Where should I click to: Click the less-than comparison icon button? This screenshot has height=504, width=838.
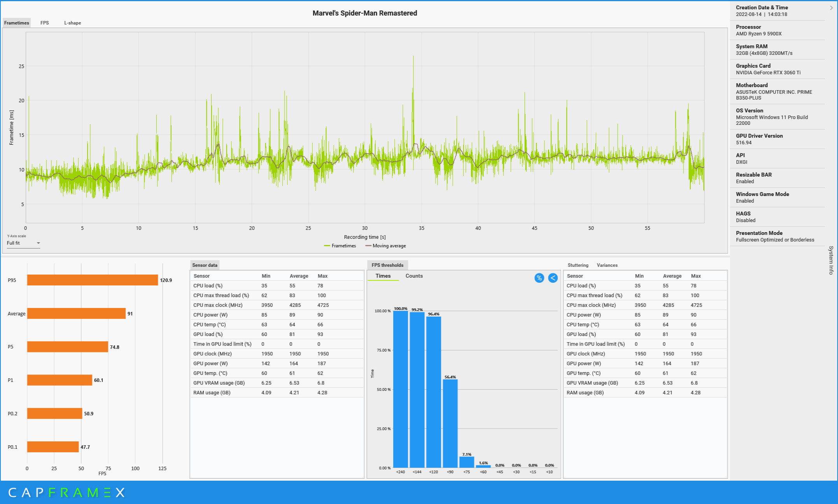(553, 278)
